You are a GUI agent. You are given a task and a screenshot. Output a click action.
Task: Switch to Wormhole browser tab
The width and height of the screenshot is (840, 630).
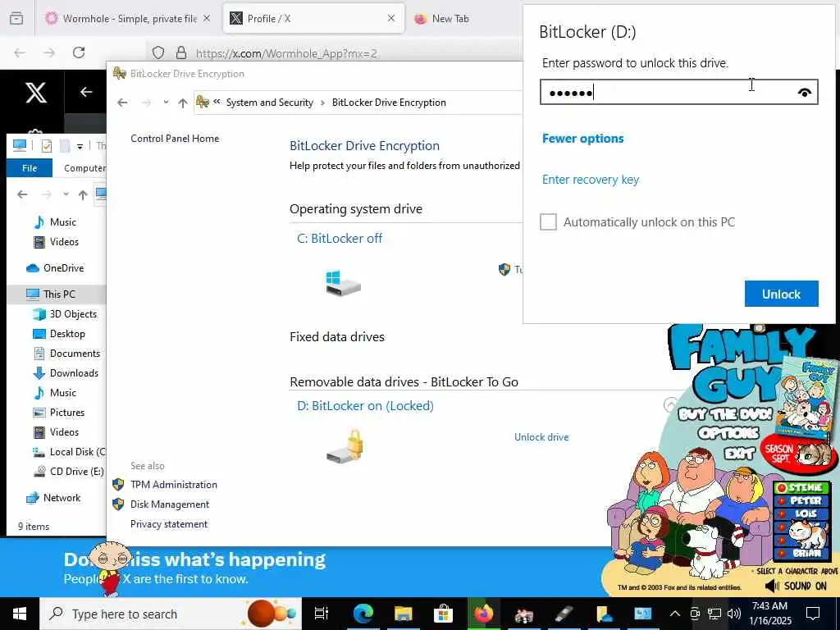click(x=130, y=18)
